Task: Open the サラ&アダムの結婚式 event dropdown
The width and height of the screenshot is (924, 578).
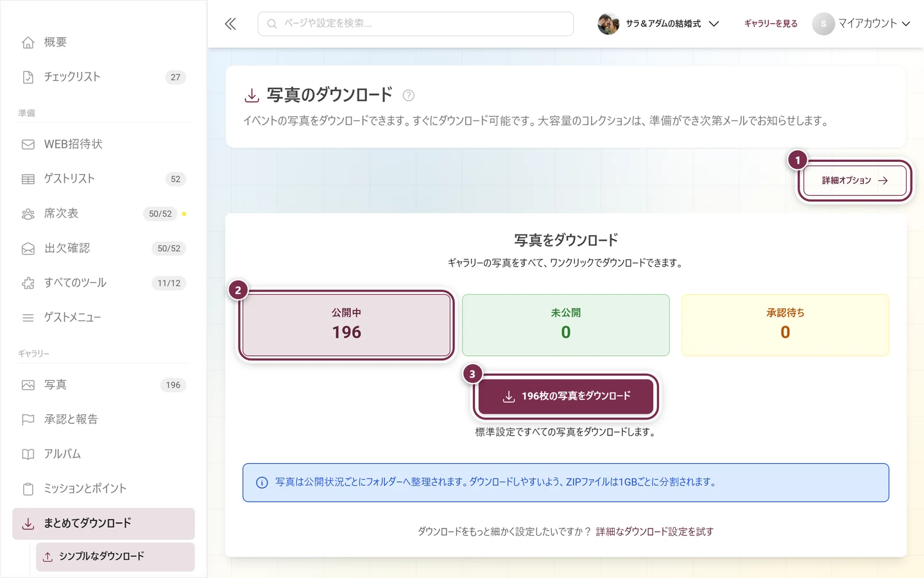Action: [x=658, y=24]
